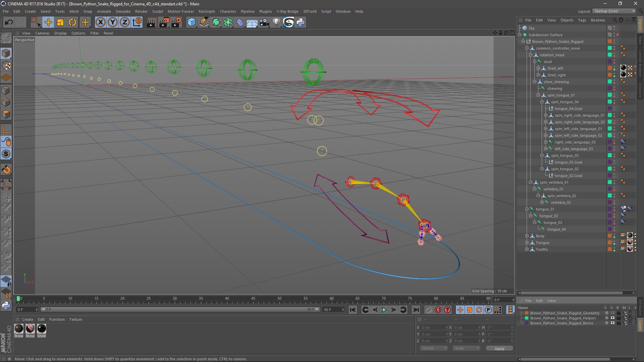Select Texture mode checkered icon
Screen dimensions: 644x362
[6, 66]
